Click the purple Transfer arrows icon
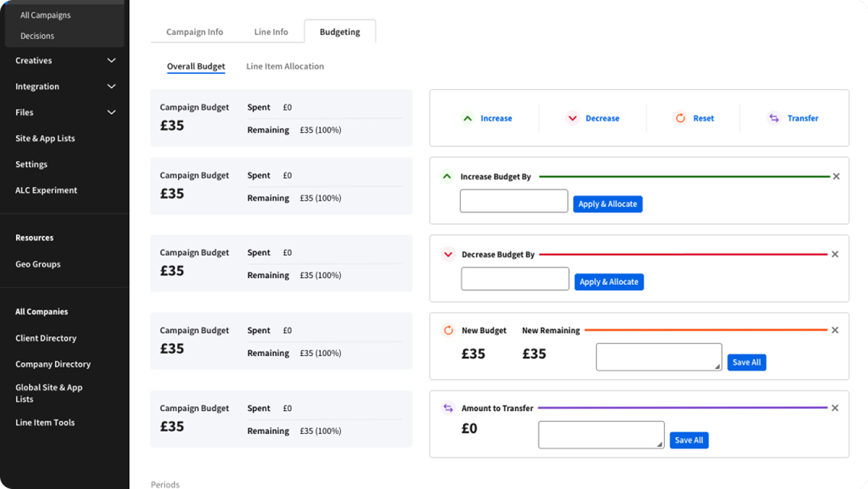Viewport: 868px width, 489px height. tap(774, 118)
